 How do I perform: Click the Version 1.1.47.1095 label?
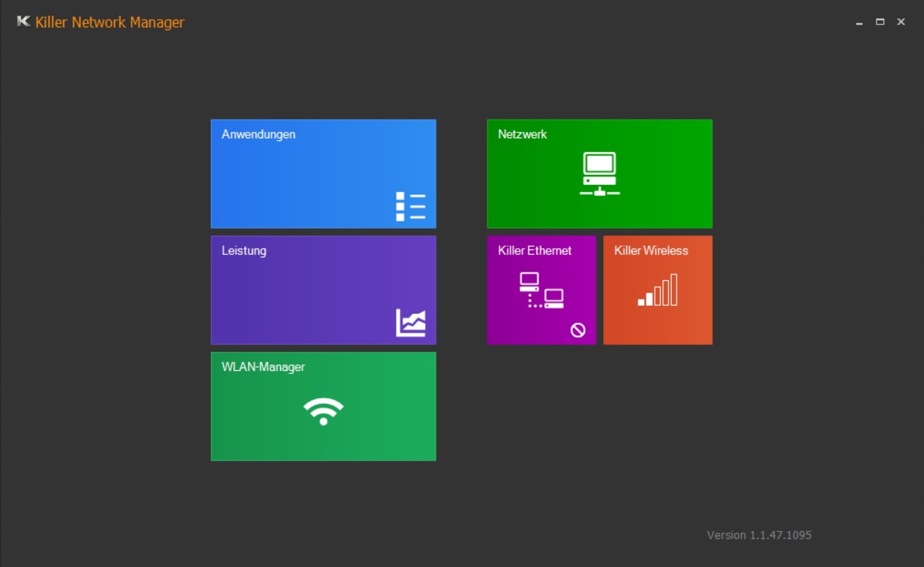759,535
